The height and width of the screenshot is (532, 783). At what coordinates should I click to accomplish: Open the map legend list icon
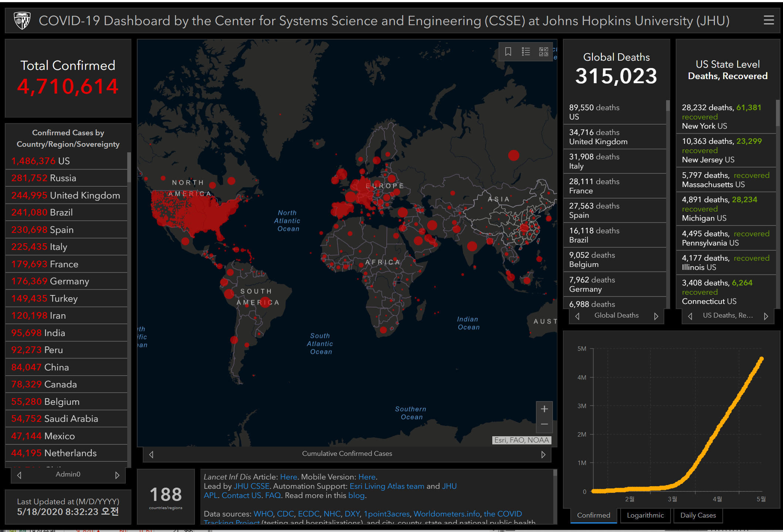click(x=526, y=52)
